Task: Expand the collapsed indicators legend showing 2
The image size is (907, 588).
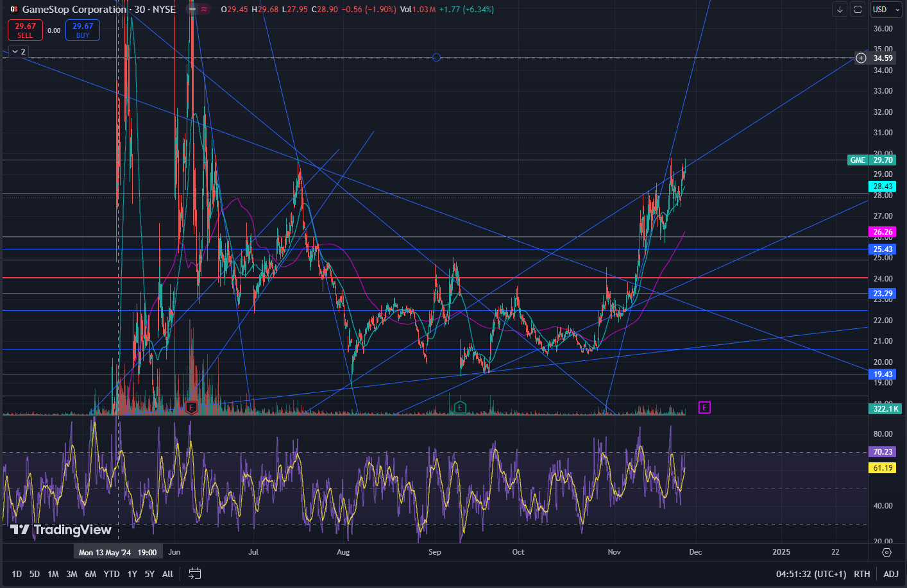Action: point(19,52)
